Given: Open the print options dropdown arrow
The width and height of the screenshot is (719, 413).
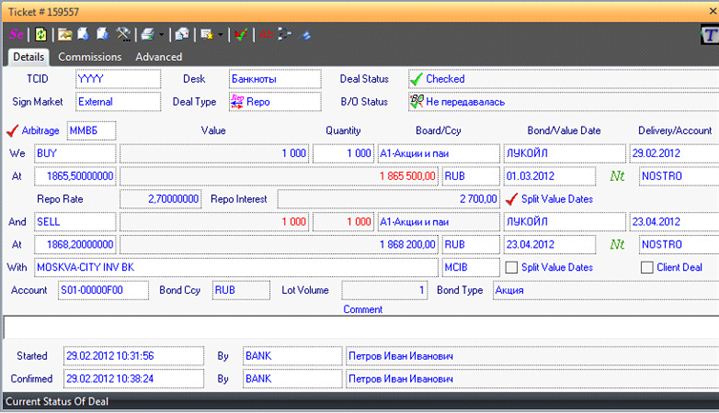Looking at the screenshot, I should (x=161, y=35).
